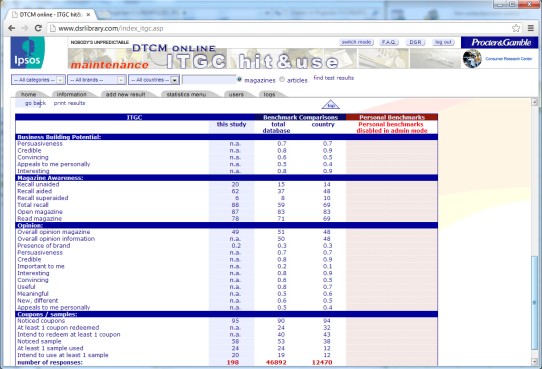Viewport: 542px width, 369px height.
Task: Open the add new result tab
Action: tap(125, 94)
